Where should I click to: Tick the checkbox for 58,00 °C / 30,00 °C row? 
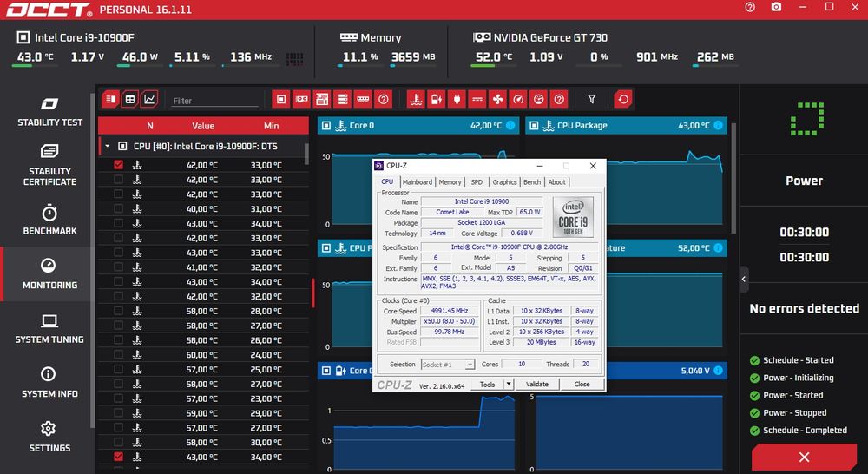pos(118,442)
